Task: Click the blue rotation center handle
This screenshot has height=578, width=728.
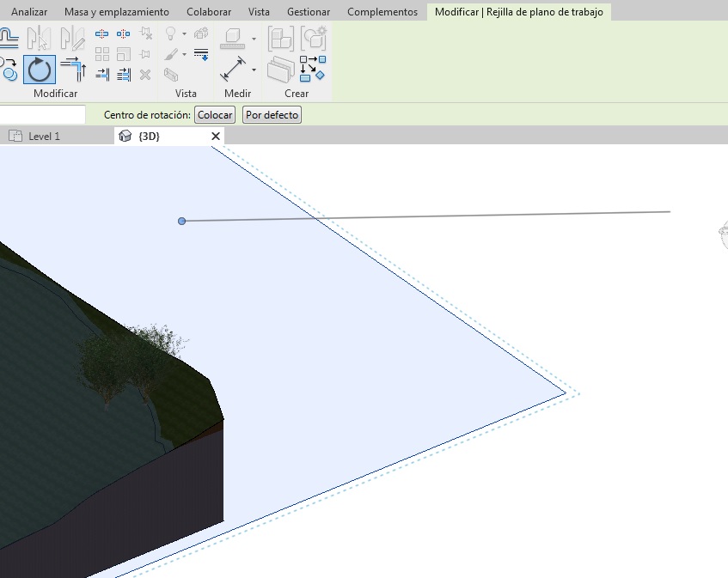Action: (x=181, y=222)
